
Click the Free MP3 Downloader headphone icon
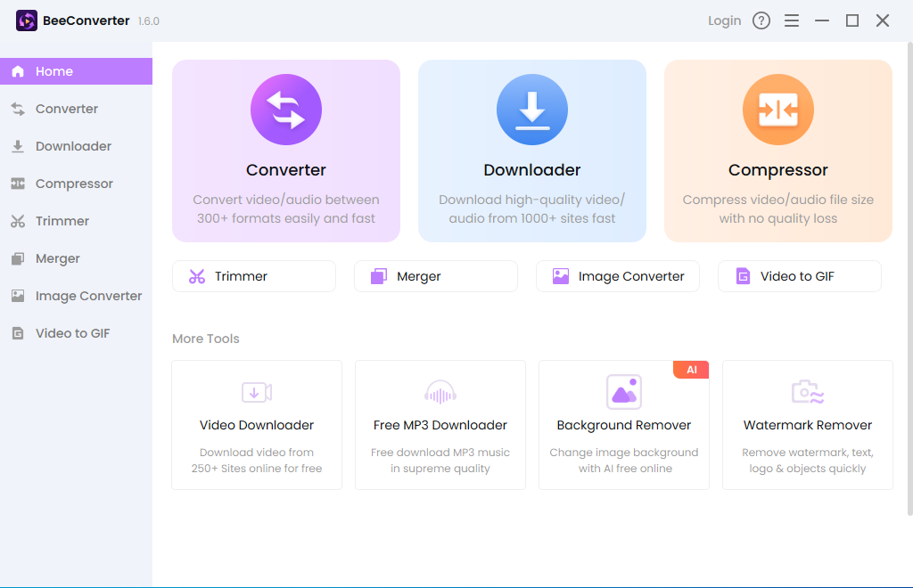440,393
